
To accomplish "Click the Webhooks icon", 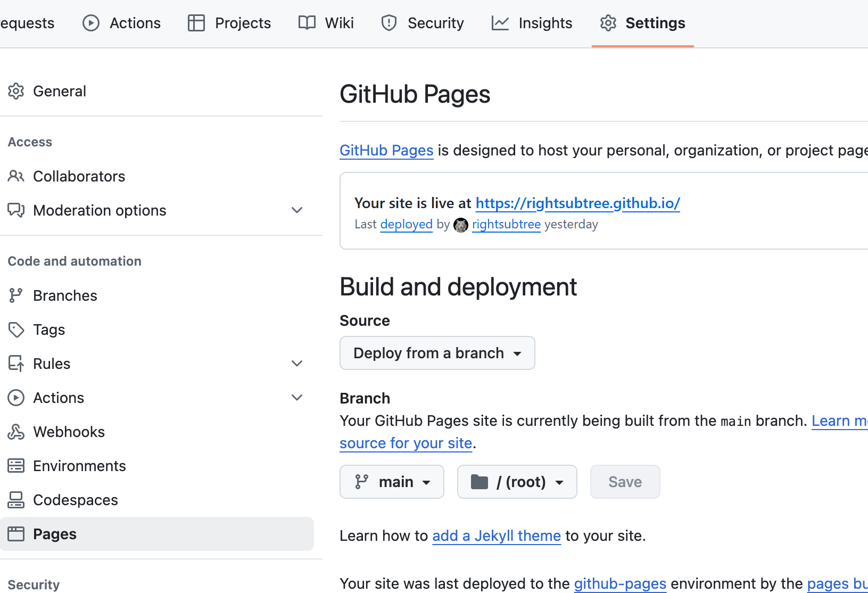I will point(16,432).
